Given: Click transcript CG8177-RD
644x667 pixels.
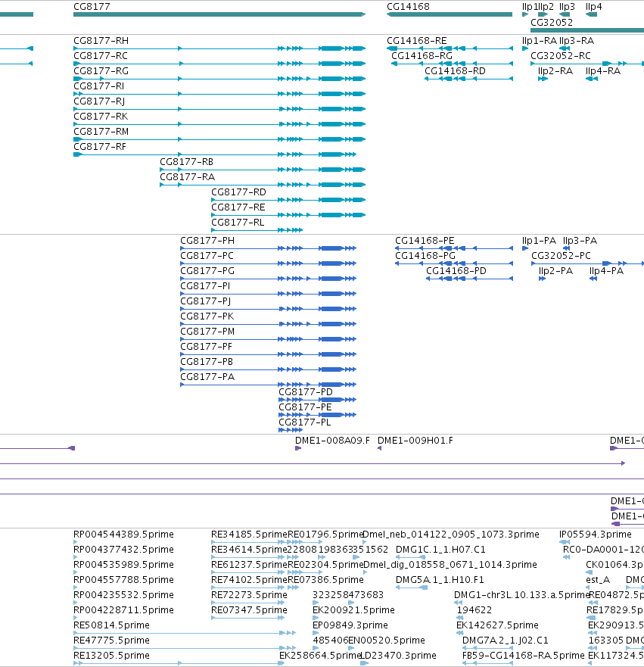Looking at the screenshot, I should [x=239, y=192].
